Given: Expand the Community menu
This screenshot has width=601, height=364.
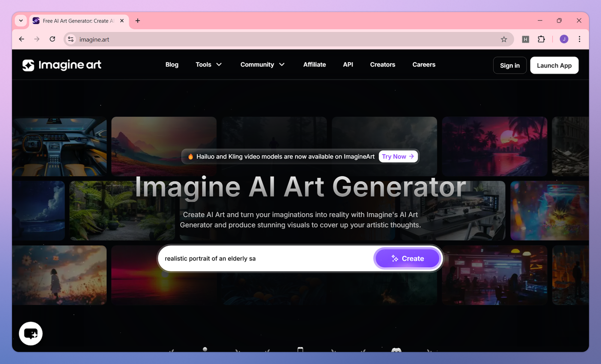Looking at the screenshot, I should [x=262, y=65].
